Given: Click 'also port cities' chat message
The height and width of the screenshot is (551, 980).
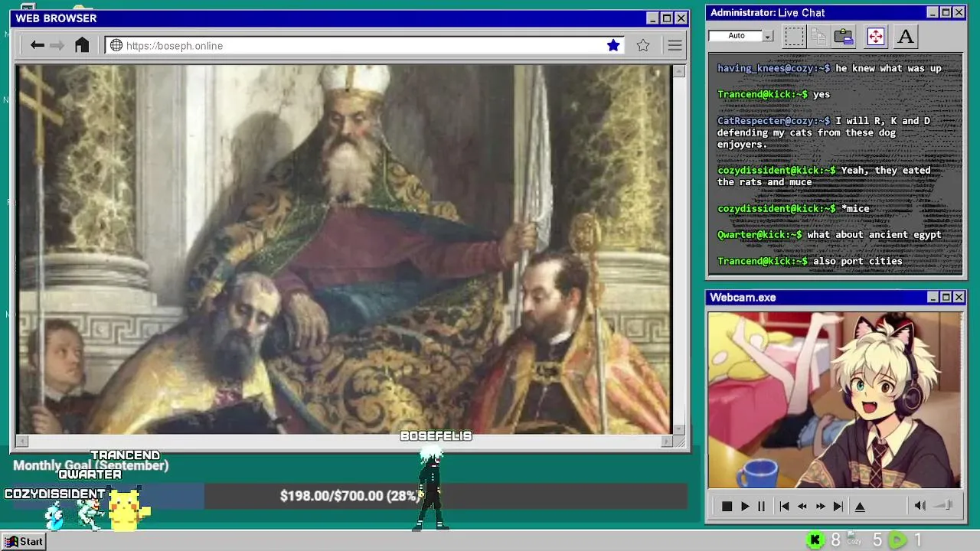Looking at the screenshot, I should (x=857, y=261).
